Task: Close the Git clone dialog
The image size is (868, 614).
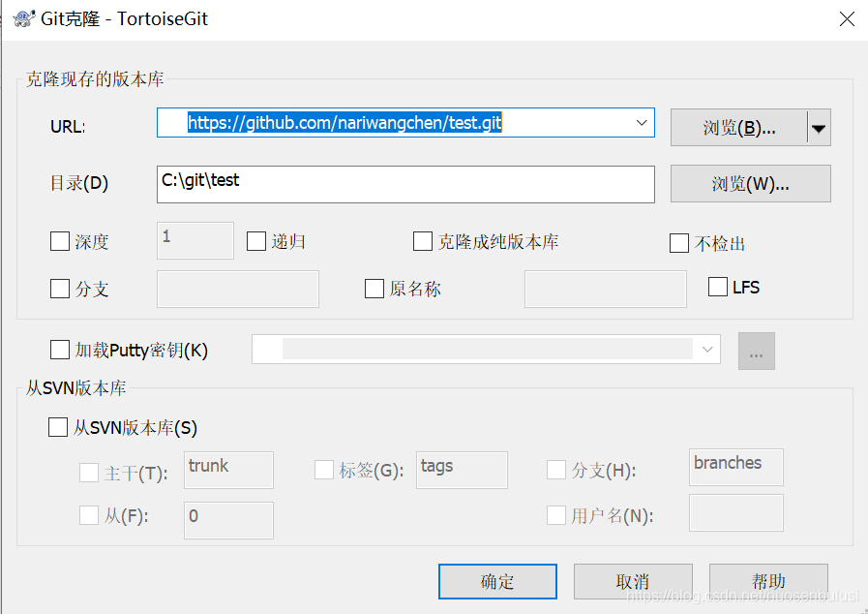Action: pyautogui.click(x=847, y=19)
